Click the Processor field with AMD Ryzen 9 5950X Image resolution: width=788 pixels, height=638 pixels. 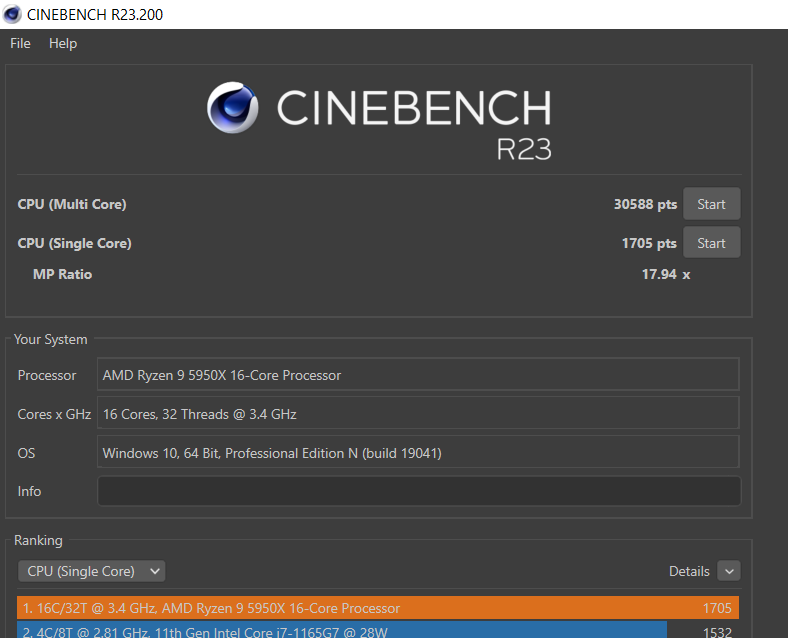(x=418, y=375)
